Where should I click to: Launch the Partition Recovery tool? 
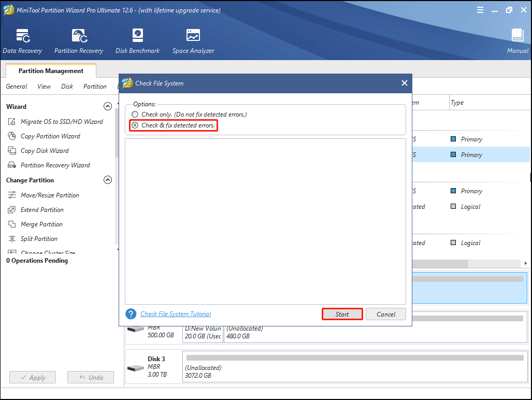point(79,41)
